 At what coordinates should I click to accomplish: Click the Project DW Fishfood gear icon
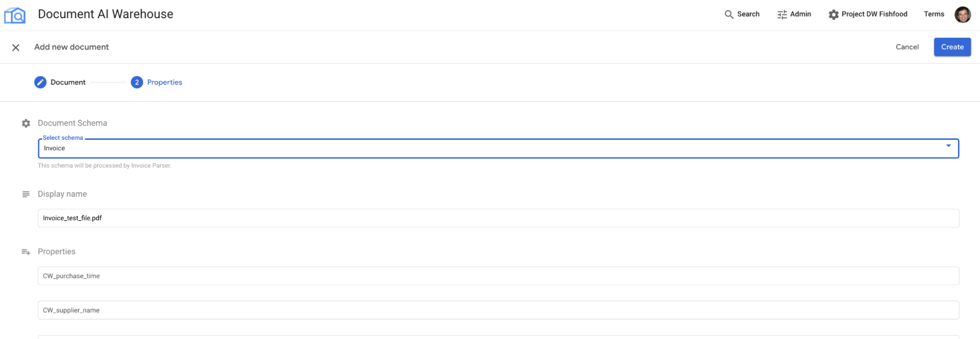coord(833,15)
